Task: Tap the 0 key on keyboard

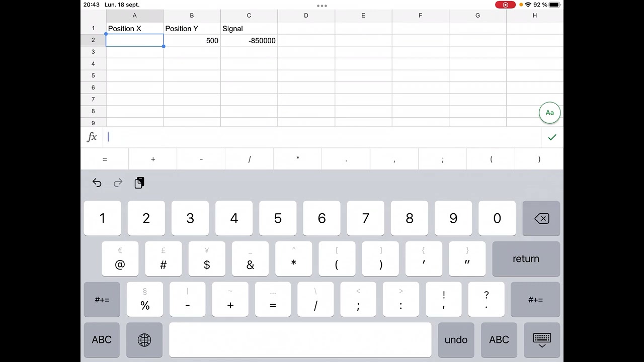Action: 497,218
